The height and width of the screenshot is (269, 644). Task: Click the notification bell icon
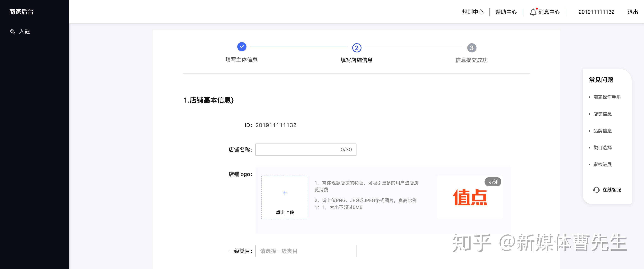(533, 12)
